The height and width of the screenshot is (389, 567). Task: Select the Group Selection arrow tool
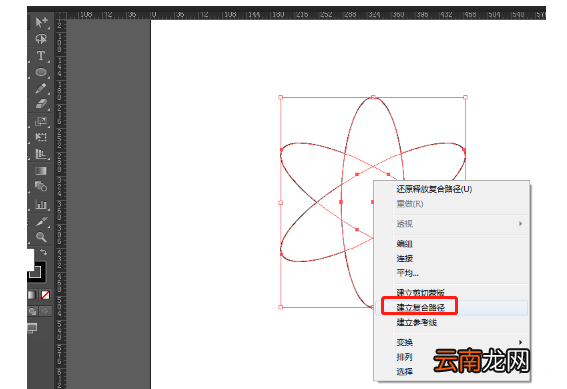coord(41,22)
